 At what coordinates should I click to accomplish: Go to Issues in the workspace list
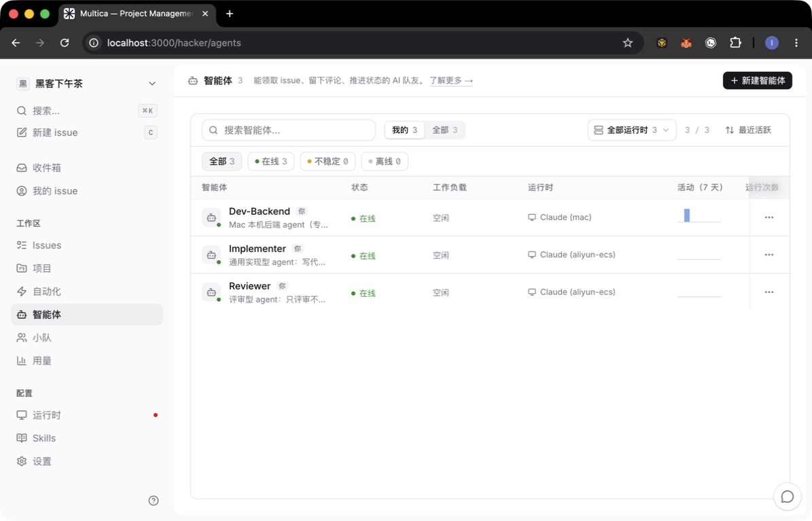click(x=86, y=245)
